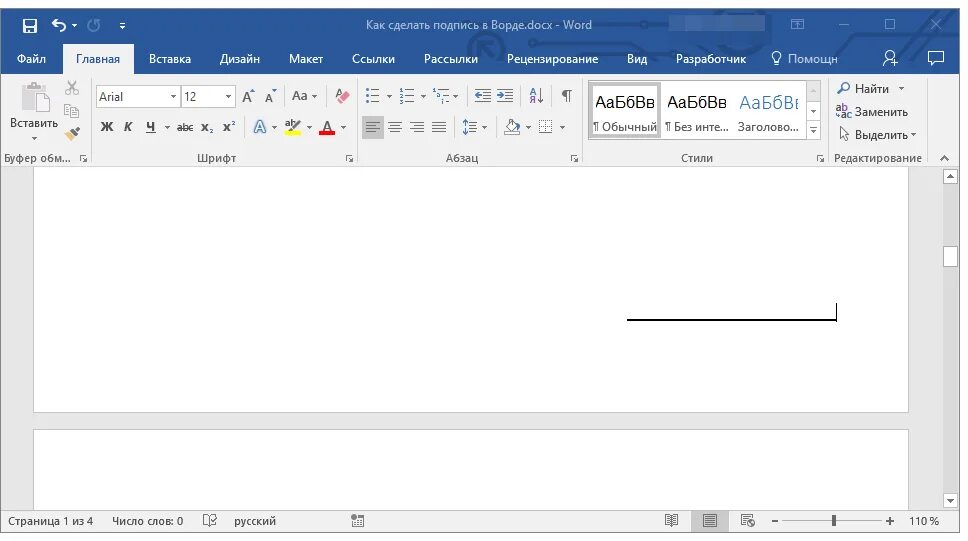Expand the styles gallery more arrow
This screenshot has height=541, width=968.
pyautogui.click(x=814, y=130)
